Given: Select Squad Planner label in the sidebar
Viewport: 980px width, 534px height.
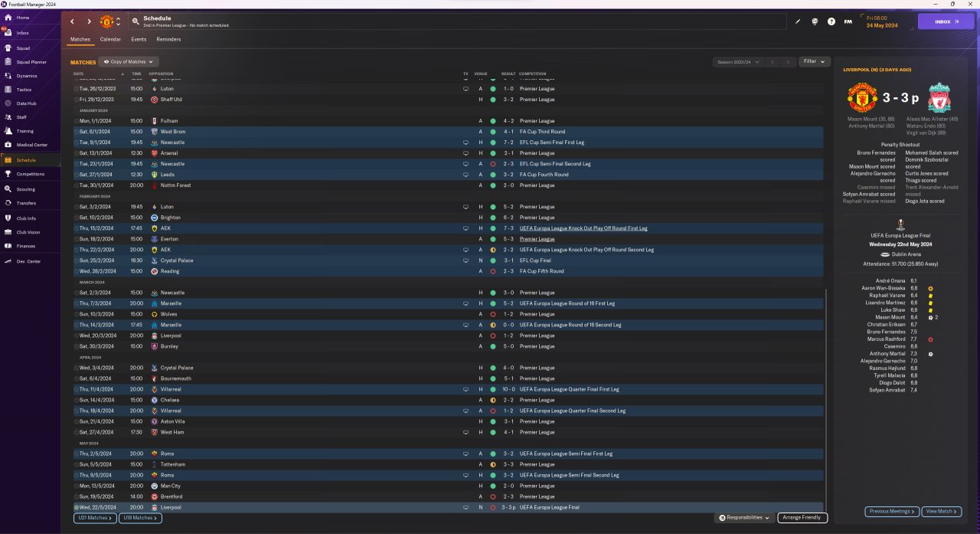Looking at the screenshot, I should click(x=31, y=62).
